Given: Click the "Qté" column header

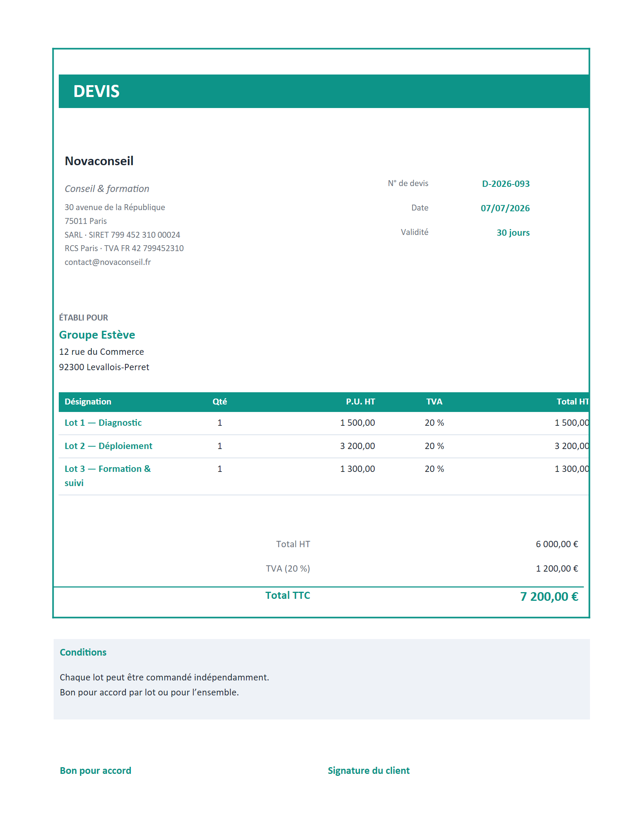Looking at the screenshot, I should click(x=220, y=402).
